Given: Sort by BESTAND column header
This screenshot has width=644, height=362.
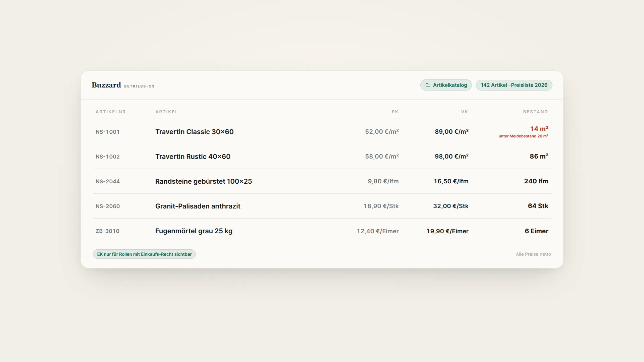Looking at the screenshot, I should pos(535,112).
